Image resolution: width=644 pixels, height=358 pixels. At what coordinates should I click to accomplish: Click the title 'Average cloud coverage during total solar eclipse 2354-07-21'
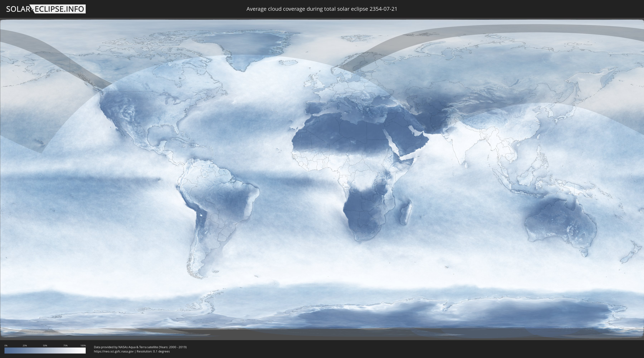pos(322,9)
